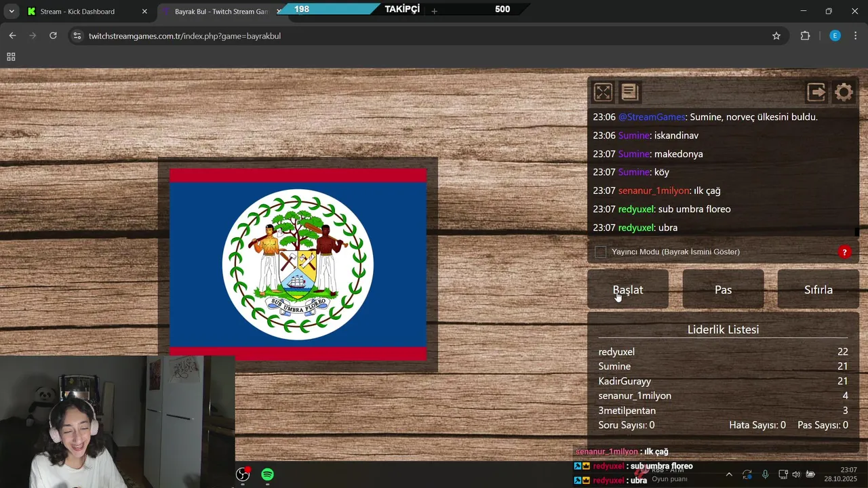Viewport: 868px width, 488px height.
Task: Click the Sıfırla button
Action: 818,289
